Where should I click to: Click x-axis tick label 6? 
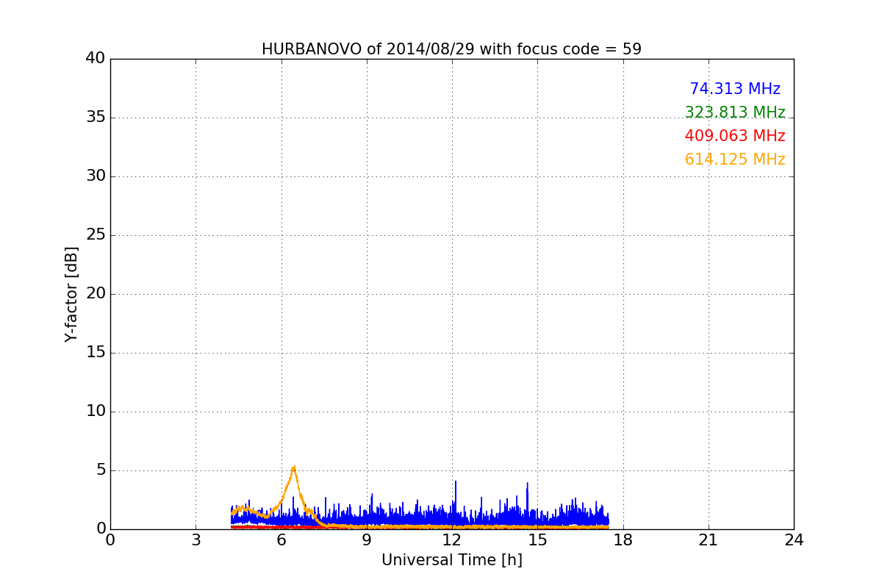pos(281,540)
